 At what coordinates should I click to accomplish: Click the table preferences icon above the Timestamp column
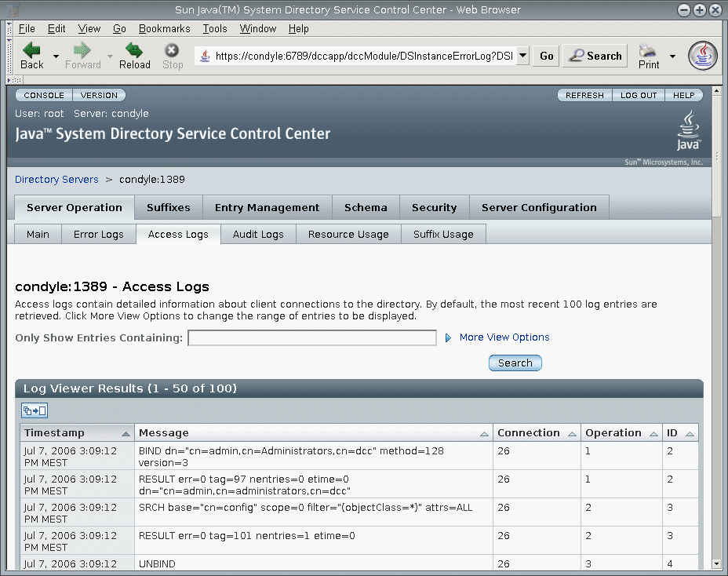tap(35, 410)
